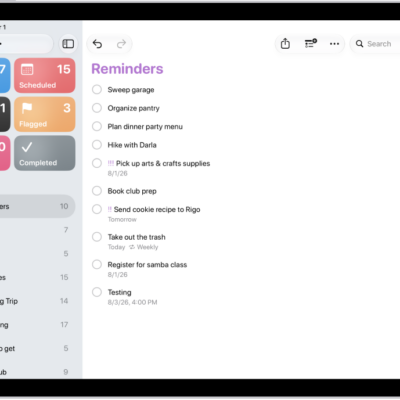
Task: Complete Send cookie recipe to Rigo
Action: coord(97,209)
